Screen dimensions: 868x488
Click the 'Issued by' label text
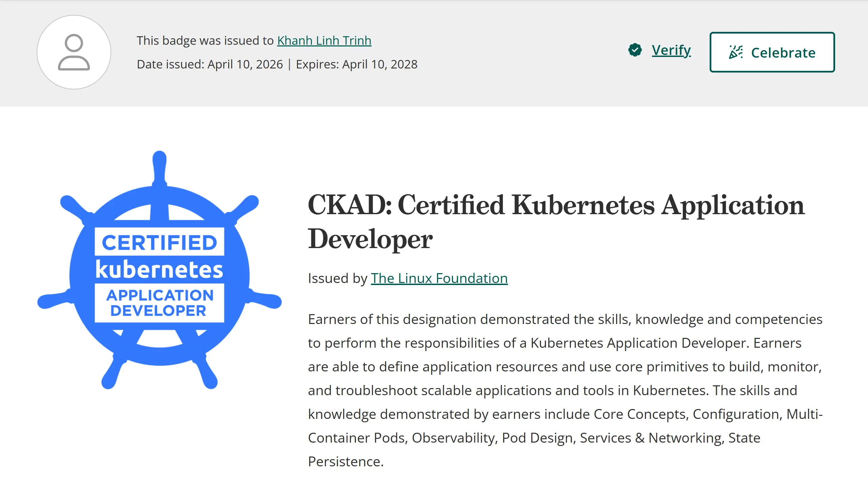337,278
